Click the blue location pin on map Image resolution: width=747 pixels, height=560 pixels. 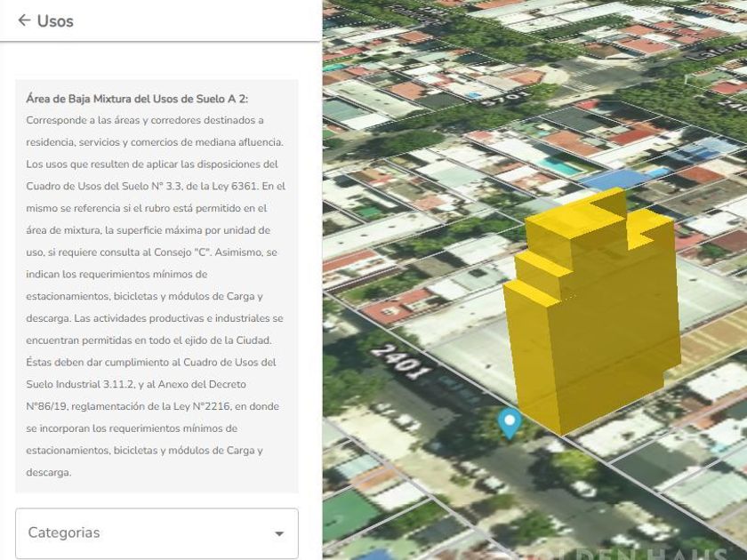(509, 422)
